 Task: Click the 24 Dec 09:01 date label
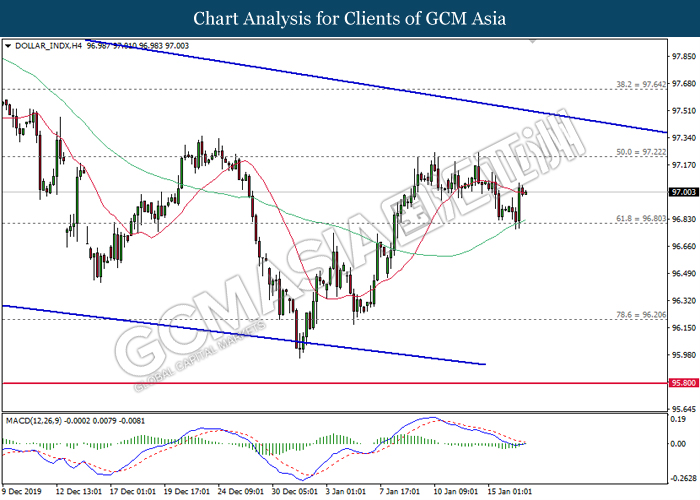tap(241, 491)
